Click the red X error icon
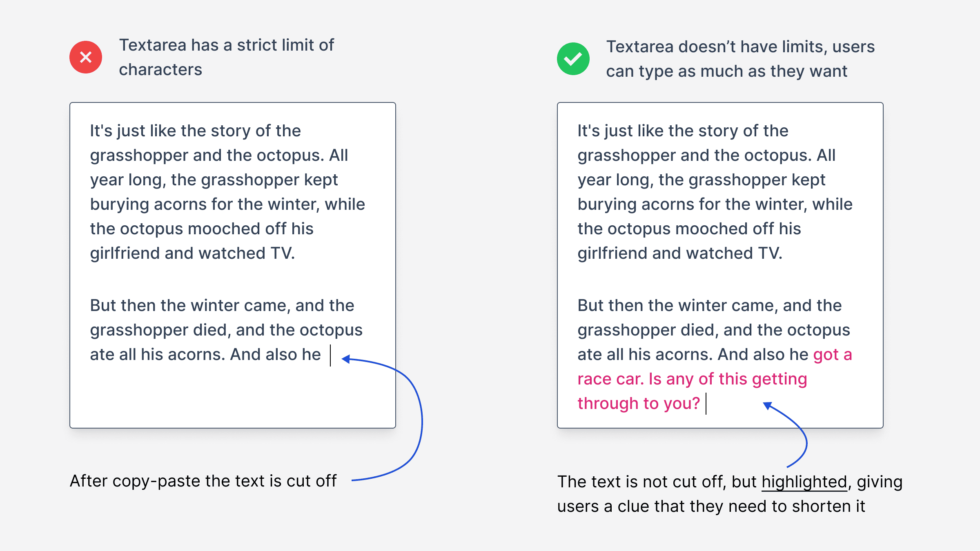 click(x=86, y=57)
